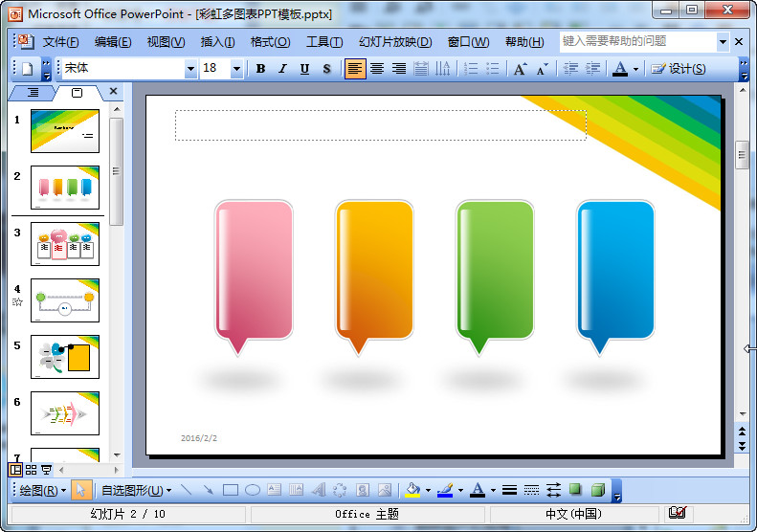Open the font name dropdown
Image resolution: width=757 pixels, height=532 pixels.
pos(190,69)
